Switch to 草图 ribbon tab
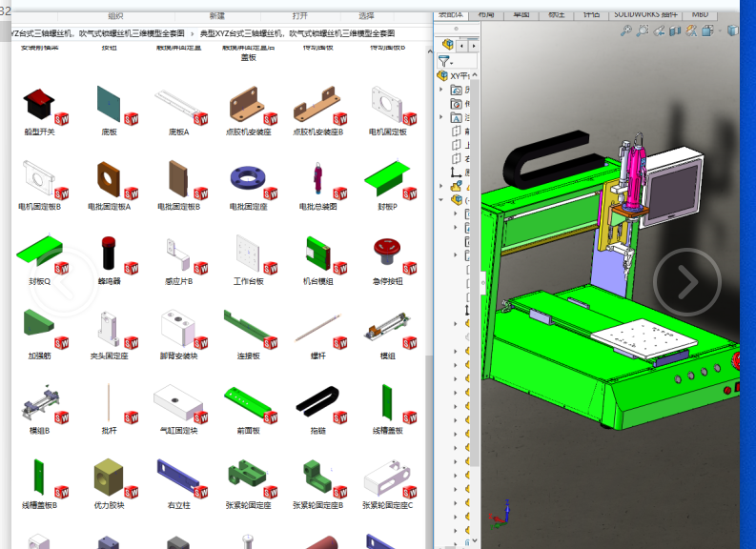The image size is (756, 549). pos(521,14)
